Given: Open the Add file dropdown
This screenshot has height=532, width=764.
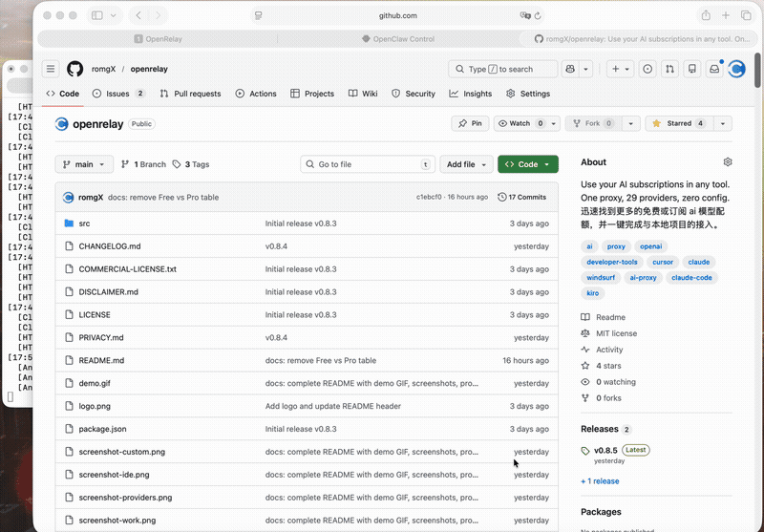Looking at the screenshot, I should point(466,164).
